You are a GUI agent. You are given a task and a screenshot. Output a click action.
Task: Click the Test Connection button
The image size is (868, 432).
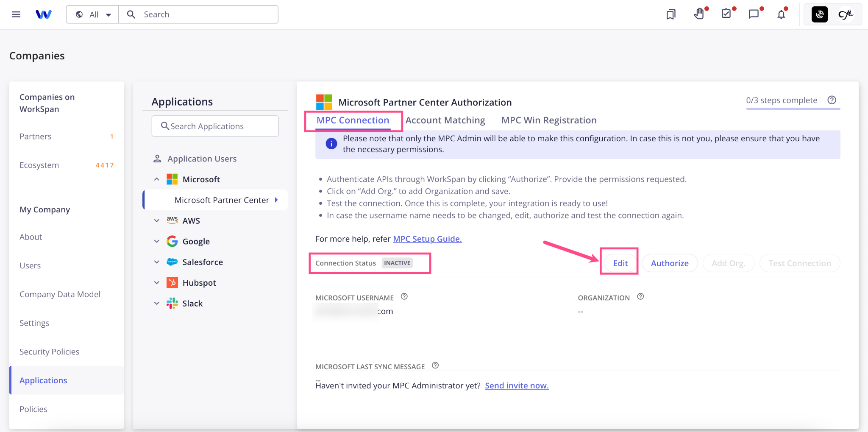pyautogui.click(x=800, y=263)
